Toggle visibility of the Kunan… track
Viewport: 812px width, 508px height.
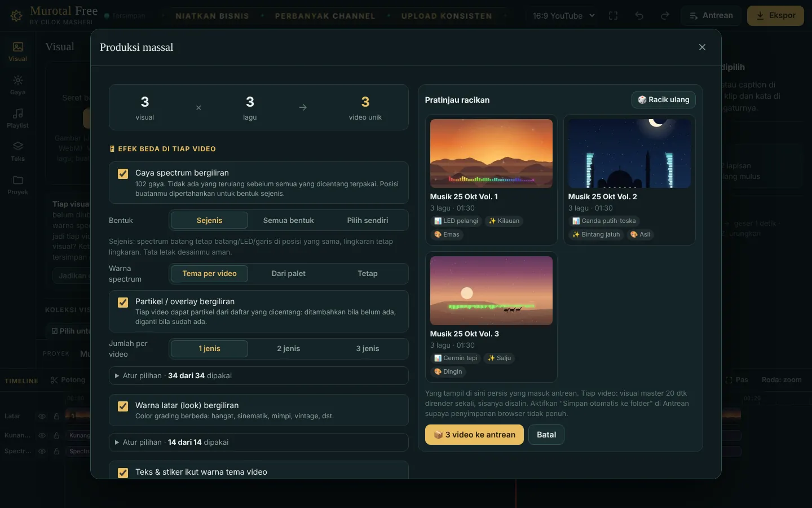click(42, 436)
